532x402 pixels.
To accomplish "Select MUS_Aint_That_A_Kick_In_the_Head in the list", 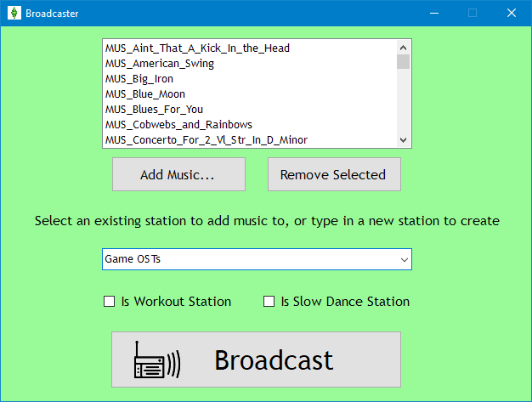I will coord(197,48).
